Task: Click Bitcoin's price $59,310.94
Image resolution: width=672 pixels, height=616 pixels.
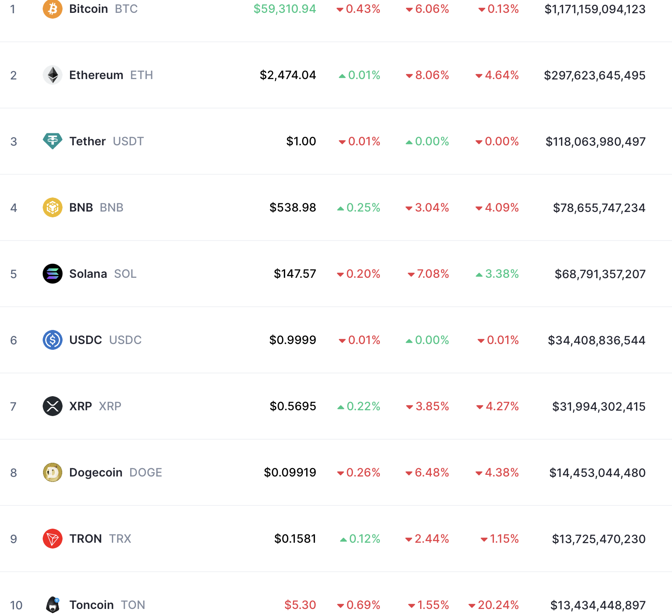Action: click(285, 9)
